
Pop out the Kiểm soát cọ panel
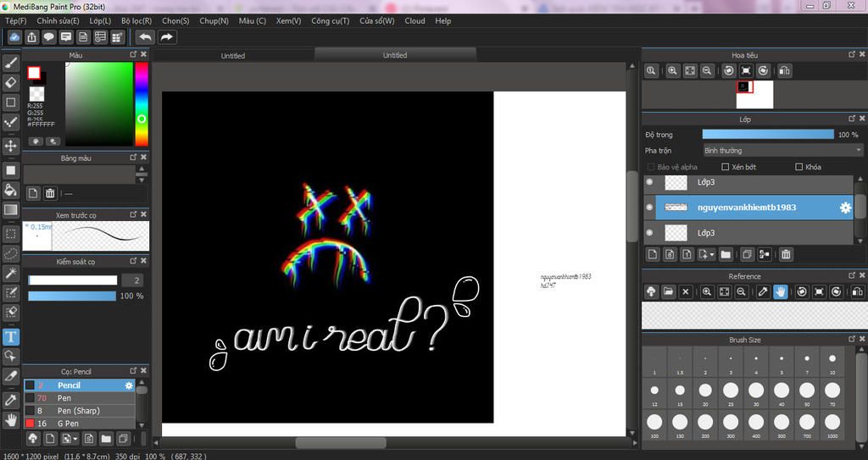(x=133, y=261)
